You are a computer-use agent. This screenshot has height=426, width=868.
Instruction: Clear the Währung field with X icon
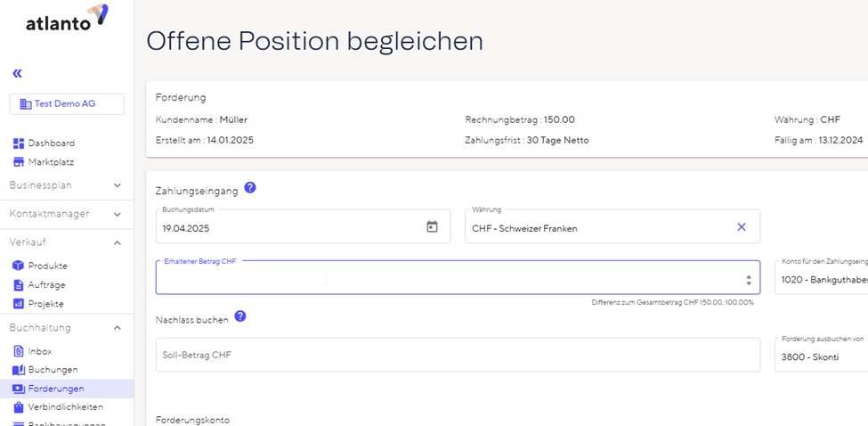pos(741,227)
